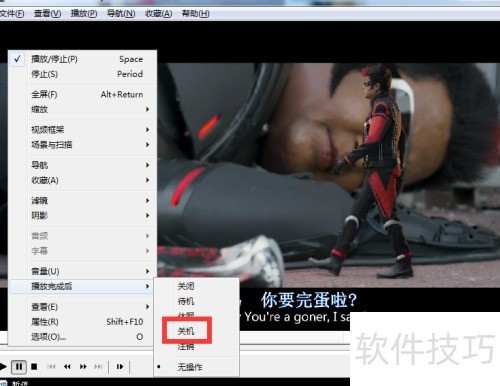Click the Pause button in the playback bar

[x=19, y=367]
